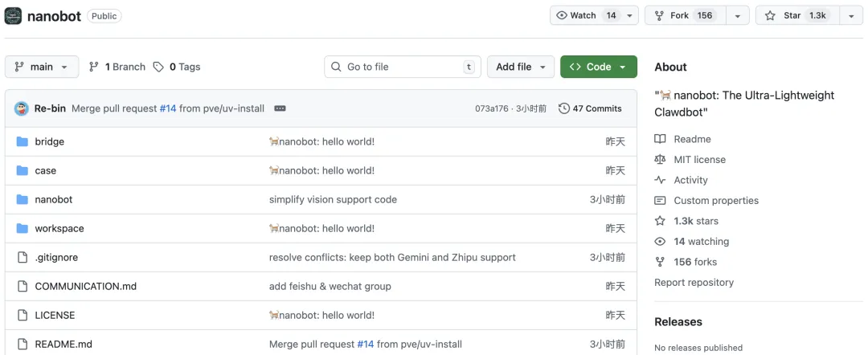Expand the green Code button
The width and height of the screenshot is (868, 355).
(598, 67)
